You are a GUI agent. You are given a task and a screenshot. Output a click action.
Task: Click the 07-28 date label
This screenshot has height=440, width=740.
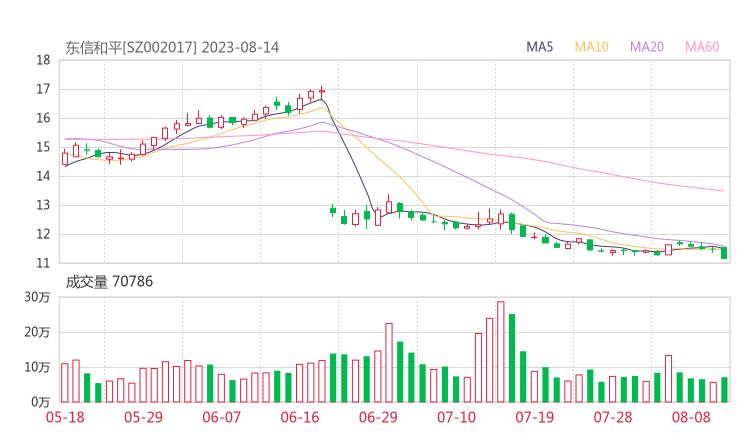613,417
